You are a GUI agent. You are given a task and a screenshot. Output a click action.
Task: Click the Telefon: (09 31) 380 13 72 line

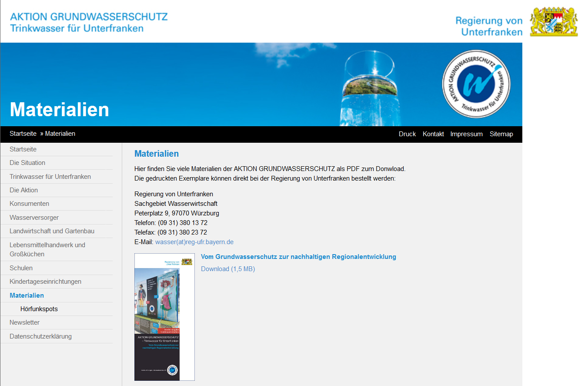pyautogui.click(x=171, y=223)
